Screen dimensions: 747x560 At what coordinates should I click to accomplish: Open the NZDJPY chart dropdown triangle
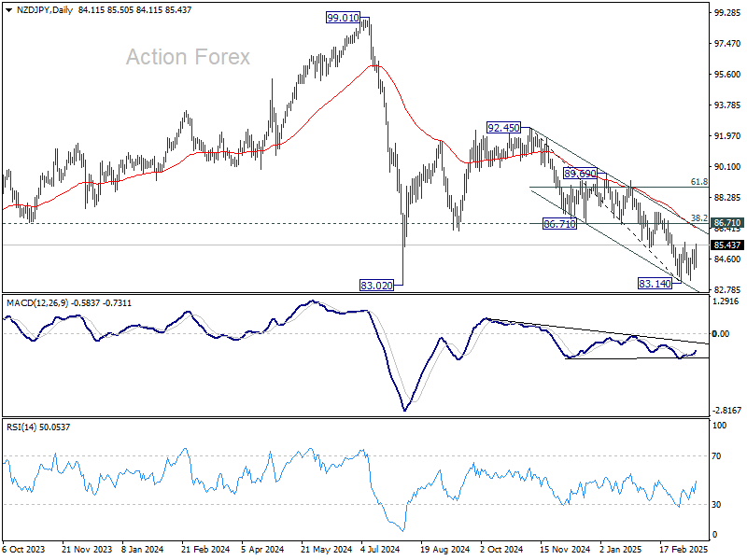click(8, 10)
